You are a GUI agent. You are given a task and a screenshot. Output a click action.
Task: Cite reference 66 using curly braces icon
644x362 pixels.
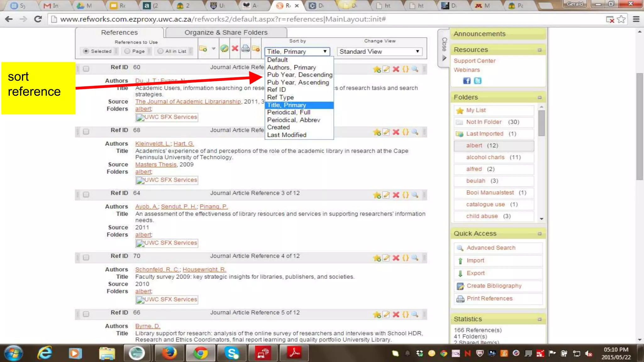[x=406, y=314]
